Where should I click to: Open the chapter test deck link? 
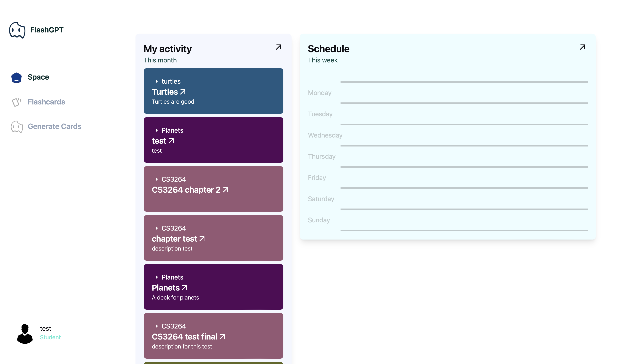(x=174, y=239)
